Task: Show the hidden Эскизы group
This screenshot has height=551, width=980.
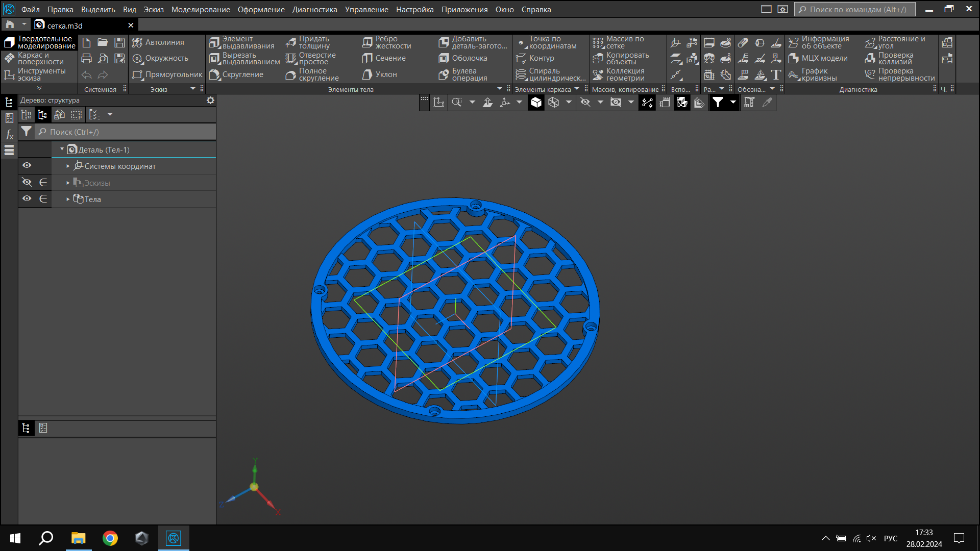Action: (27, 182)
